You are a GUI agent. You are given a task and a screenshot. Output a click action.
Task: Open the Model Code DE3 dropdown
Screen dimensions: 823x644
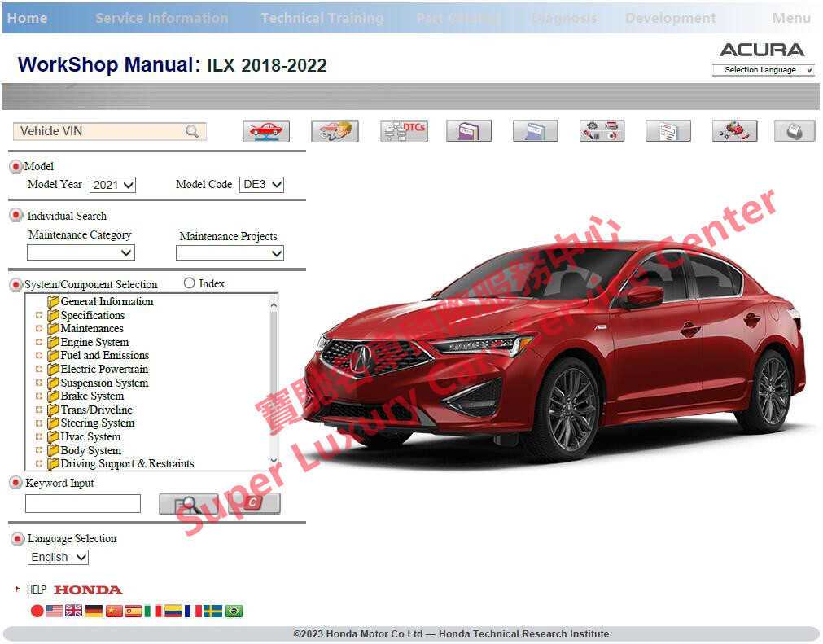pos(261,184)
